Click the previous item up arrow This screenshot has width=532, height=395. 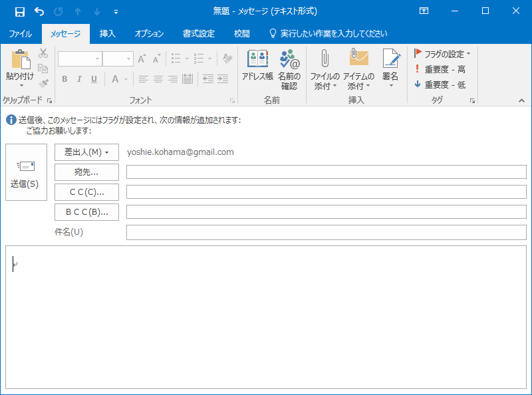78,12
